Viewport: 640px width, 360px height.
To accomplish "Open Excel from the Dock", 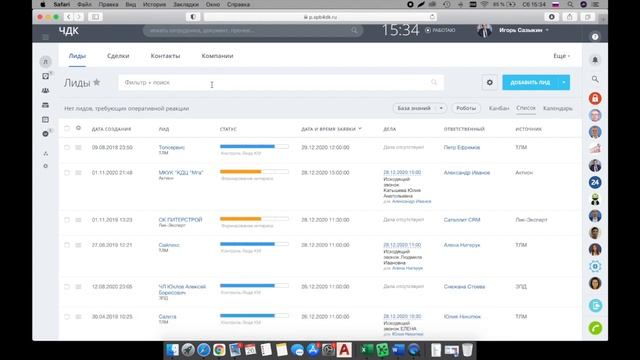I will (367, 350).
